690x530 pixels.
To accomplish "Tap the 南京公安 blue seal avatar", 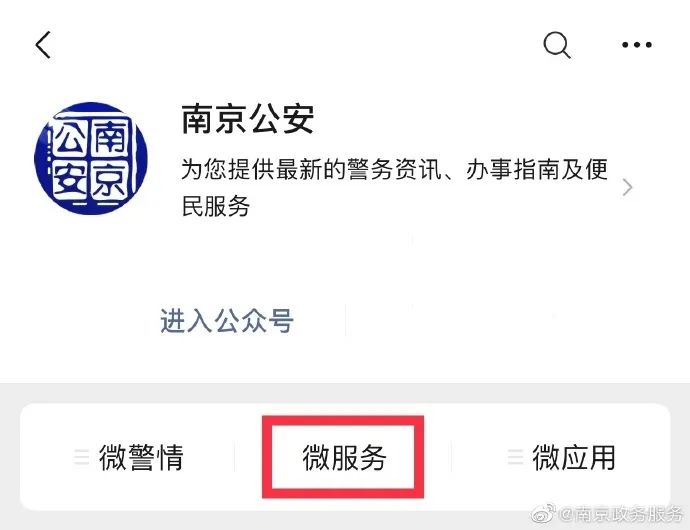I will click(x=91, y=158).
